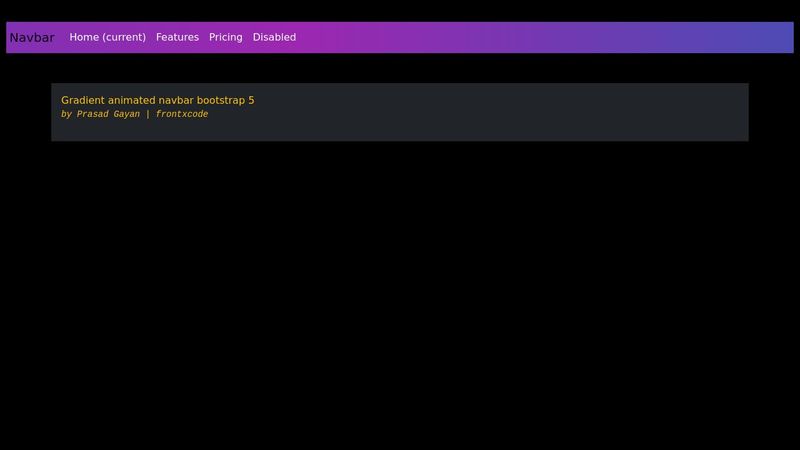800x450 pixels.
Task: Select the Pricing nav link
Action: (x=226, y=37)
